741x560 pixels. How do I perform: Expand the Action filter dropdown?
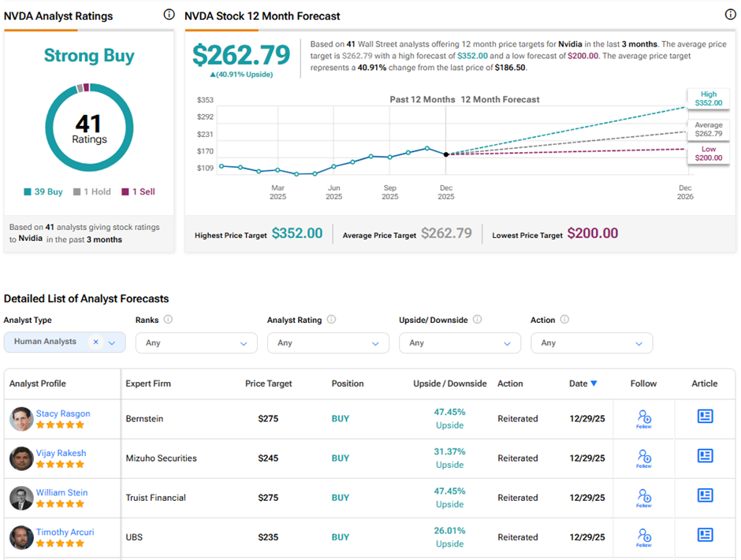click(x=591, y=343)
